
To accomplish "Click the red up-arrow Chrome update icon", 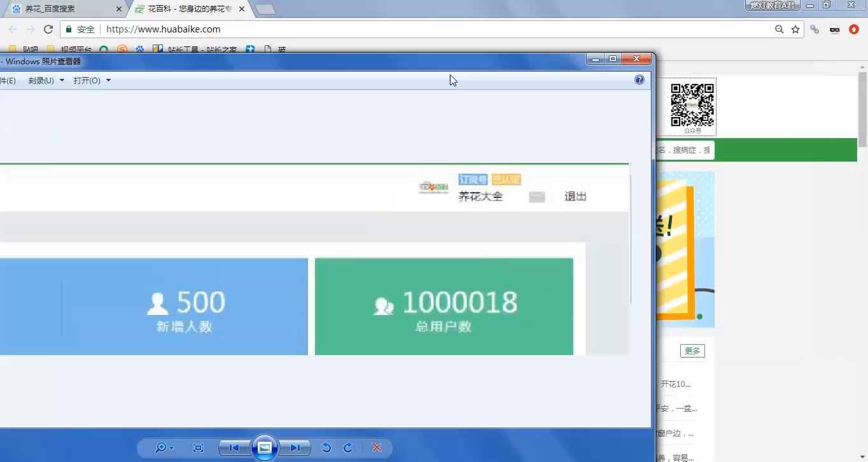I will pyautogui.click(x=854, y=29).
